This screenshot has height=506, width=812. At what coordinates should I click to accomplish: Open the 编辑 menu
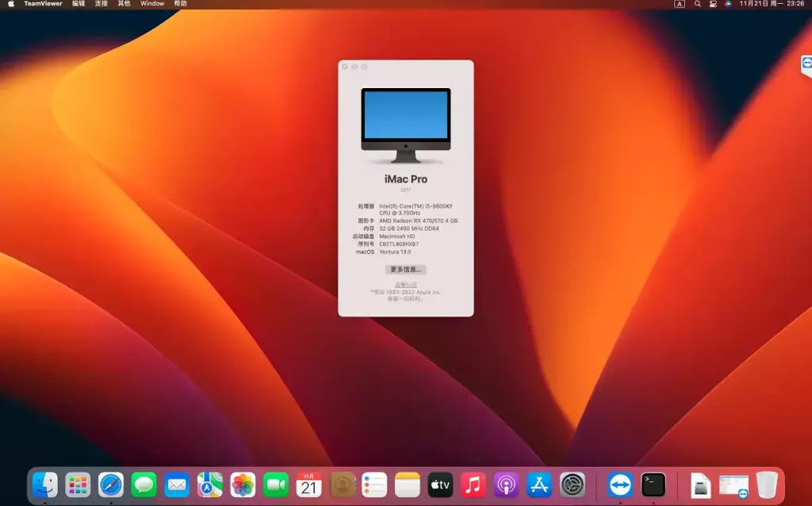tap(79, 4)
